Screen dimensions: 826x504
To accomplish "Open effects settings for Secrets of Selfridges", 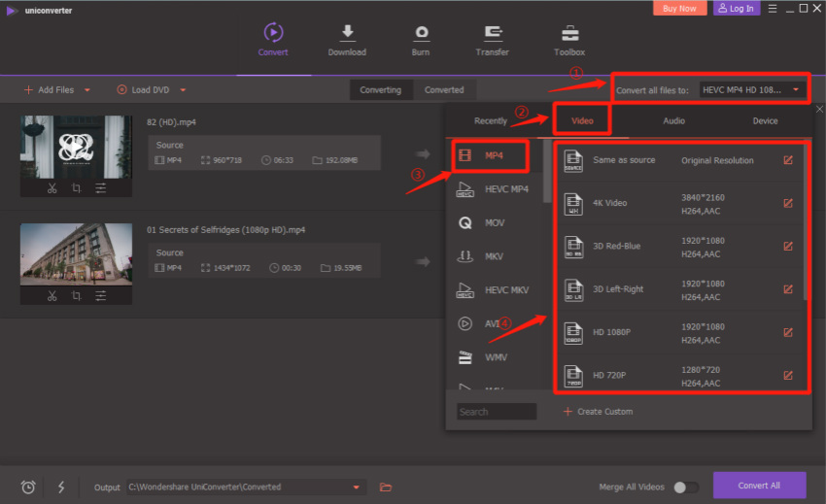I will click(x=101, y=296).
